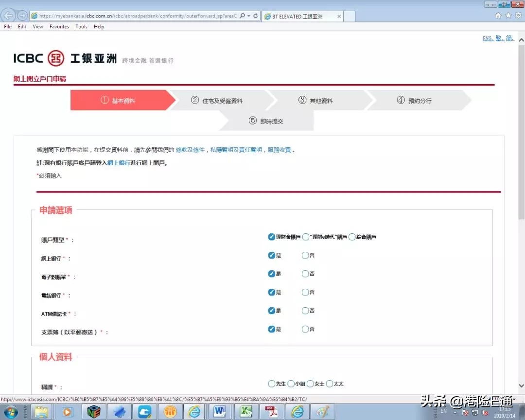Collapse the page with the up chevron
Image resolution: width=525 pixels, height=420 pixels.
pyautogui.click(x=521, y=39)
